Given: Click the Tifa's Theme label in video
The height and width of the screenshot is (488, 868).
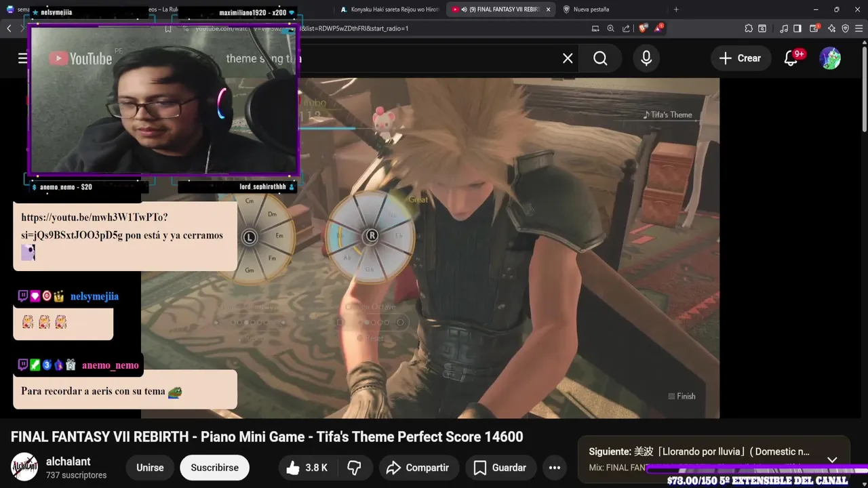Looking at the screenshot, I should click(x=668, y=115).
